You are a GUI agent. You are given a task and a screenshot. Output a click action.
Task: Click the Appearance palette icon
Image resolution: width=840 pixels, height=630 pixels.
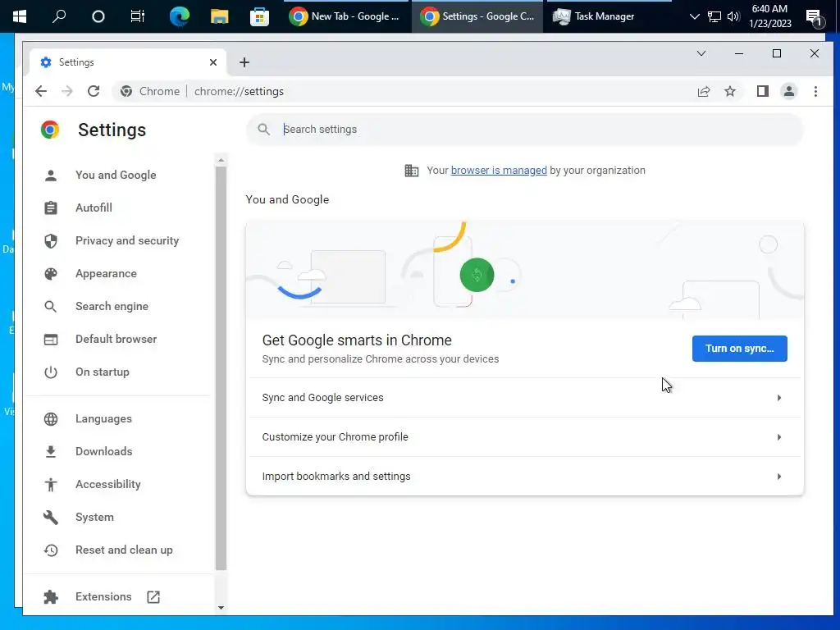point(51,274)
